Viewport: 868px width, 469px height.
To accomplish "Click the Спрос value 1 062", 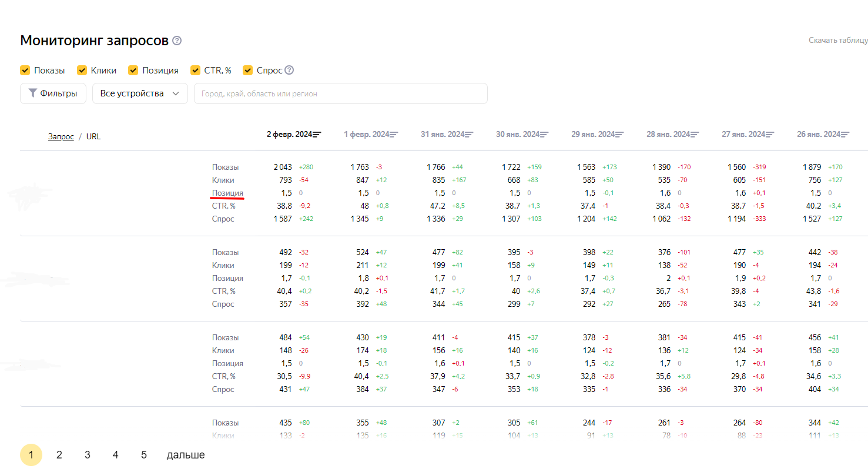I will point(662,219).
